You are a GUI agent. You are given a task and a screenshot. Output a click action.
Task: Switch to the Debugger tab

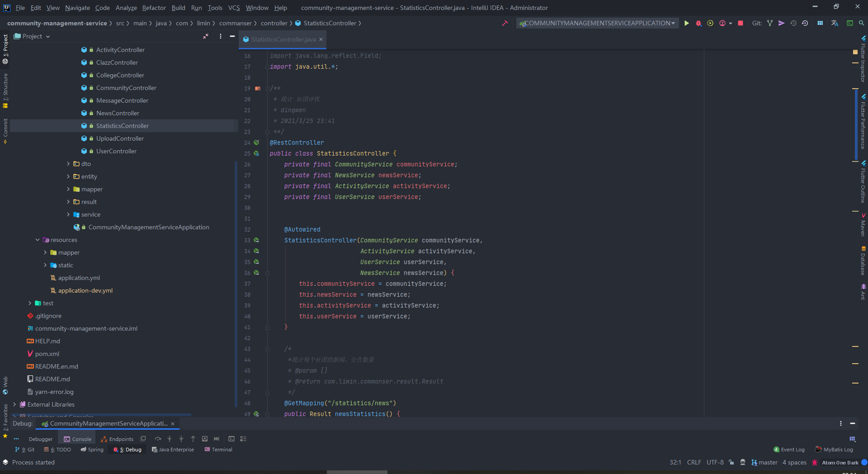click(x=40, y=439)
